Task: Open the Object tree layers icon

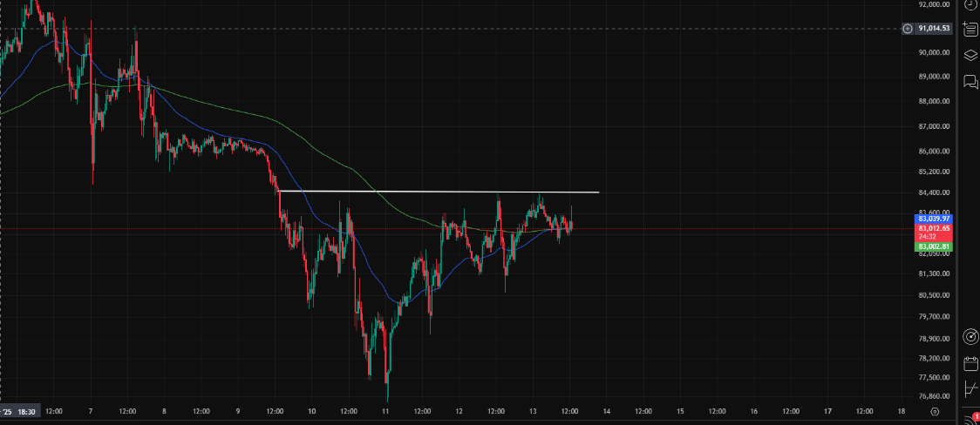Action: [x=970, y=55]
